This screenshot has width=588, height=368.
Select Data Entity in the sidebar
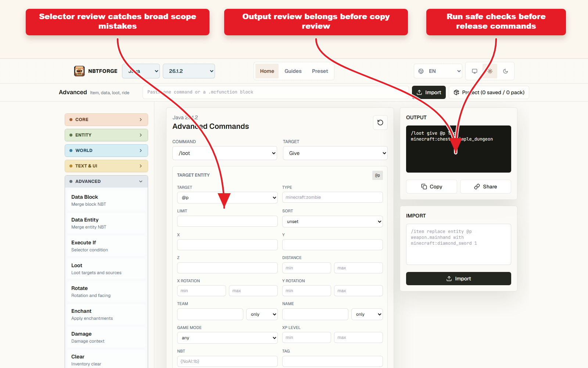(x=106, y=223)
